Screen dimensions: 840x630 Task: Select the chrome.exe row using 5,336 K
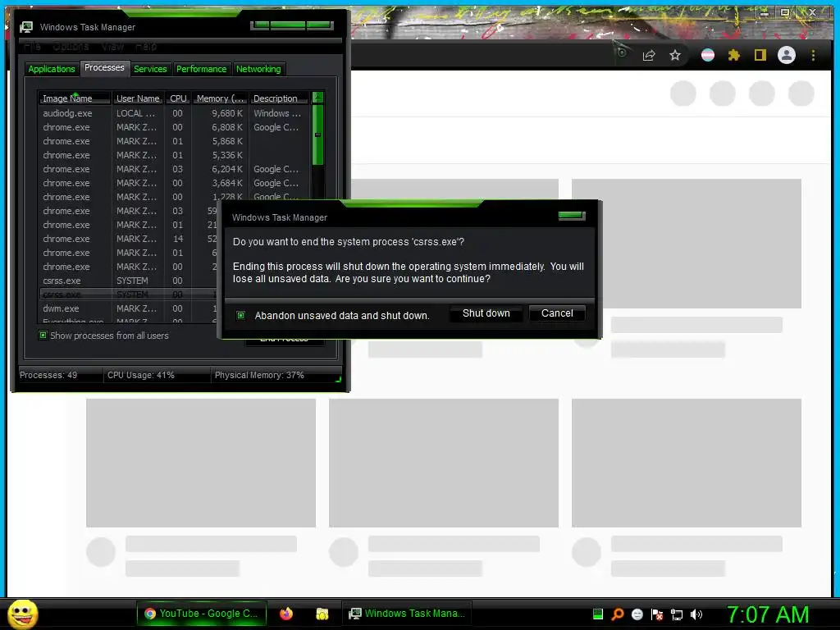174,155
